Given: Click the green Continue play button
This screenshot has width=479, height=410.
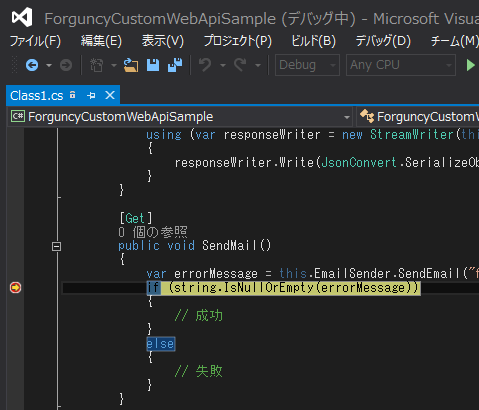Looking at the screenshot, I should [x=470, y=65].
